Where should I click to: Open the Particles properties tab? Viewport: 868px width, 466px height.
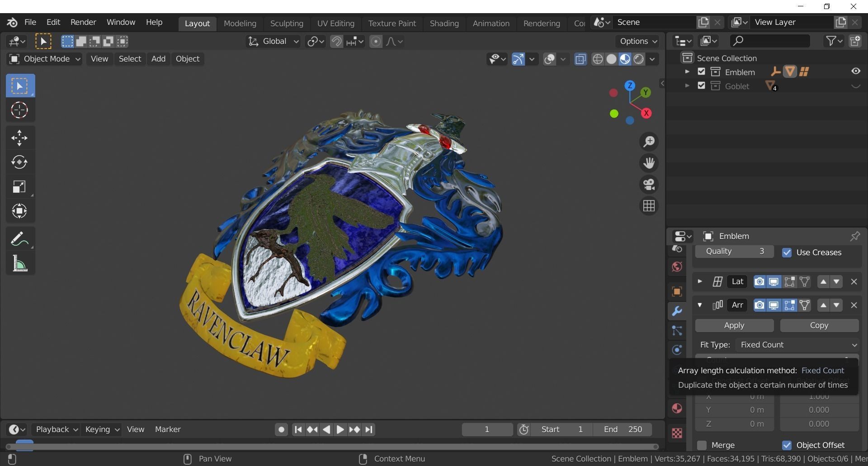(x=677, y=331)
